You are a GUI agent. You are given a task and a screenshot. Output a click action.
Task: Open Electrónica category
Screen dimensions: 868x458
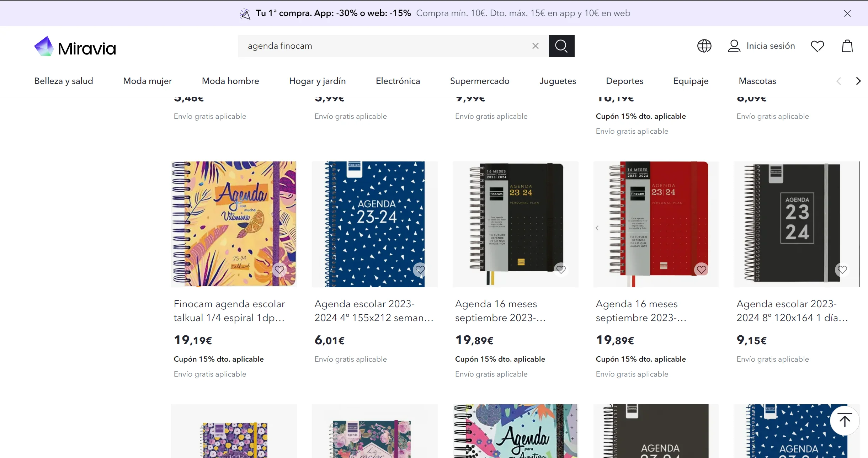398,81
